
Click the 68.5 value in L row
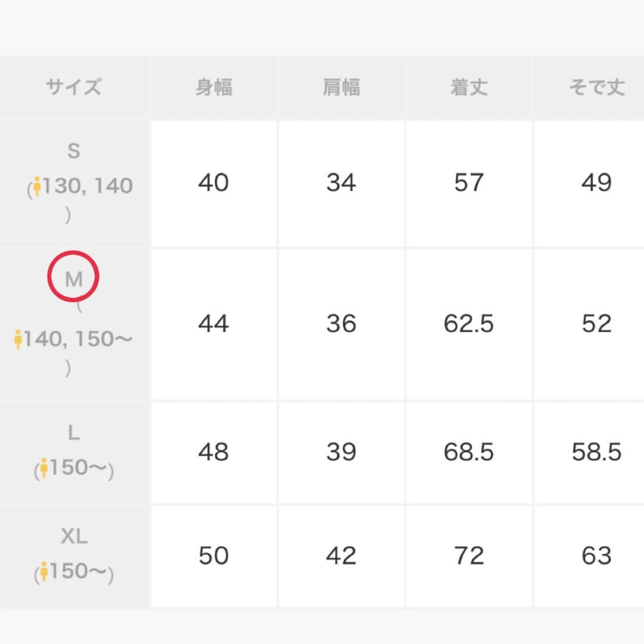click(x=469, y=452)
